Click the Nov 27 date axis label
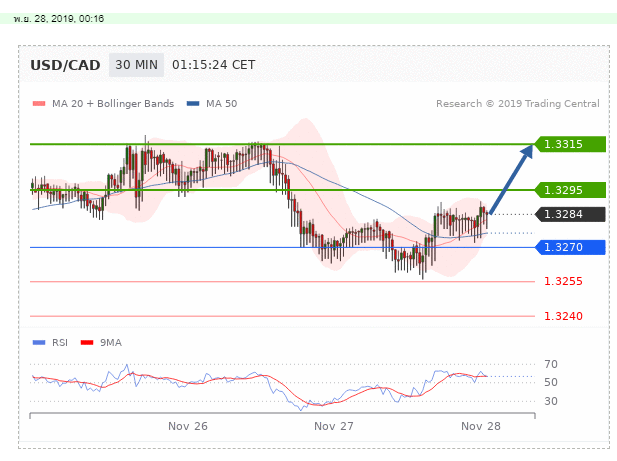The image size is (617, 461). 334,426
